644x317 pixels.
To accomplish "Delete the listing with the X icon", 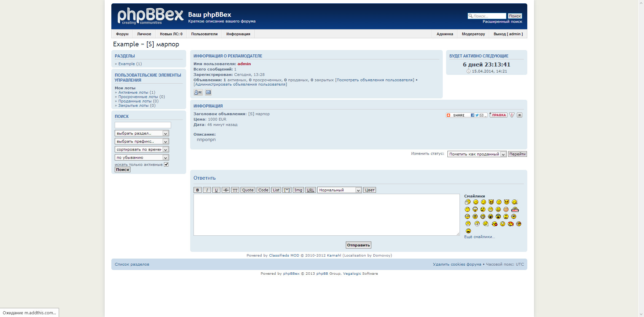I will (x=520, y=115).
